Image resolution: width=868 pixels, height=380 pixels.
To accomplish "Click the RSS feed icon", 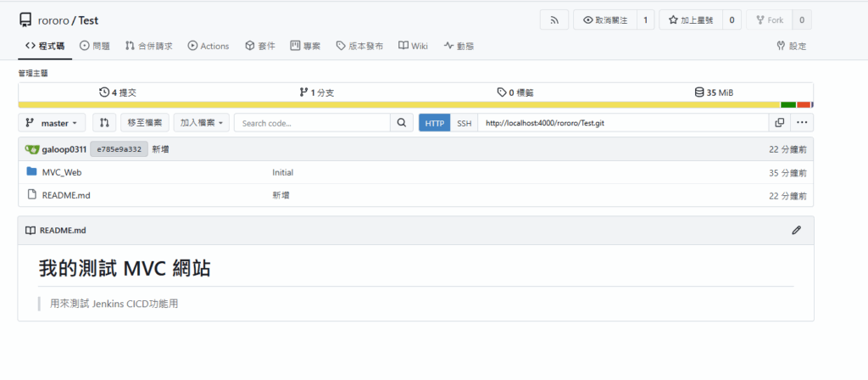I will (554, 20).
